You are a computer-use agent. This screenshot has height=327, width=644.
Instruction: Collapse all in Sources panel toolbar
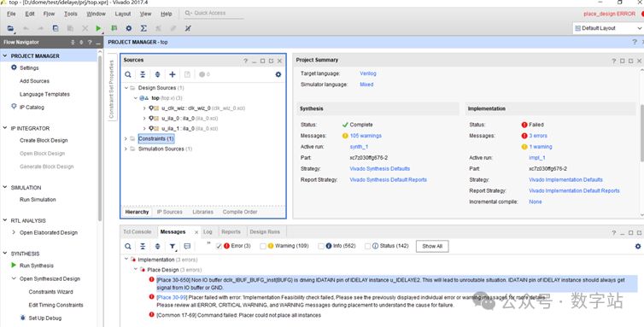[x=143, y=74]
